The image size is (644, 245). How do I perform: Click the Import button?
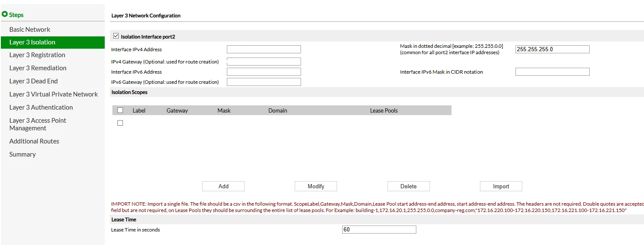click(501, 186)
